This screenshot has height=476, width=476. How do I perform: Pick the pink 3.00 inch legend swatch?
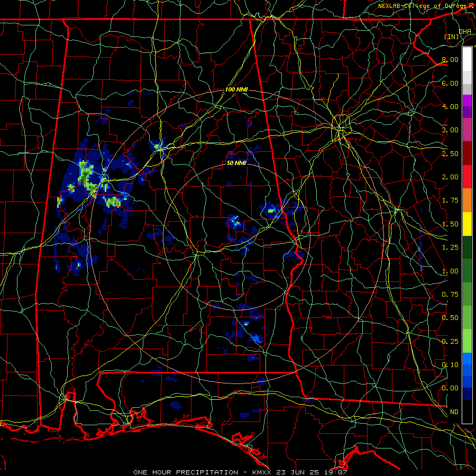(467, 130)
